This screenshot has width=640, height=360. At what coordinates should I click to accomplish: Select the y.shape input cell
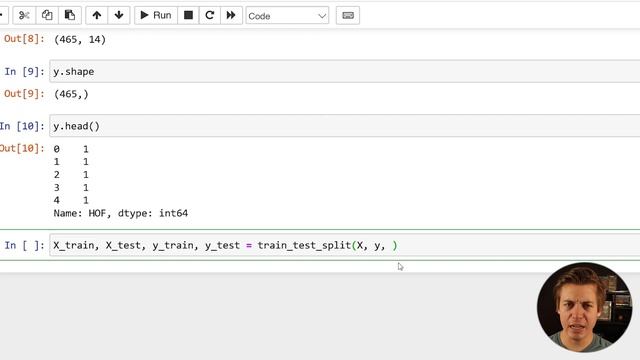click(344, 71)
